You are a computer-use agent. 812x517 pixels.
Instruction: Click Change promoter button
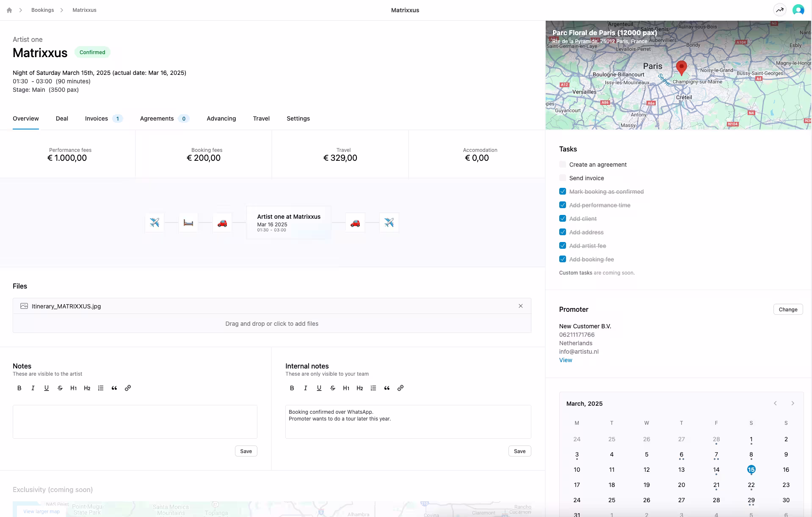(x=788, y=309)
